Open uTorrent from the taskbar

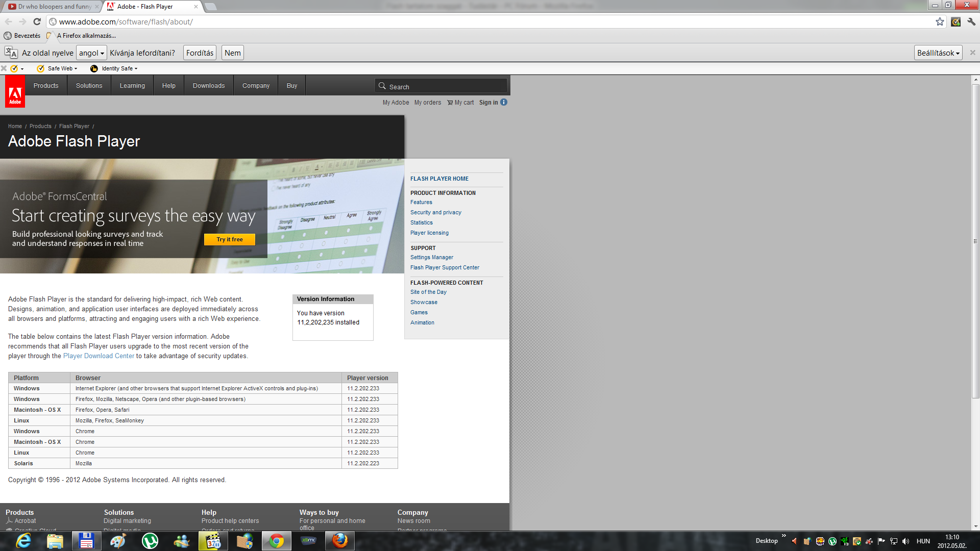pos(150,541)
